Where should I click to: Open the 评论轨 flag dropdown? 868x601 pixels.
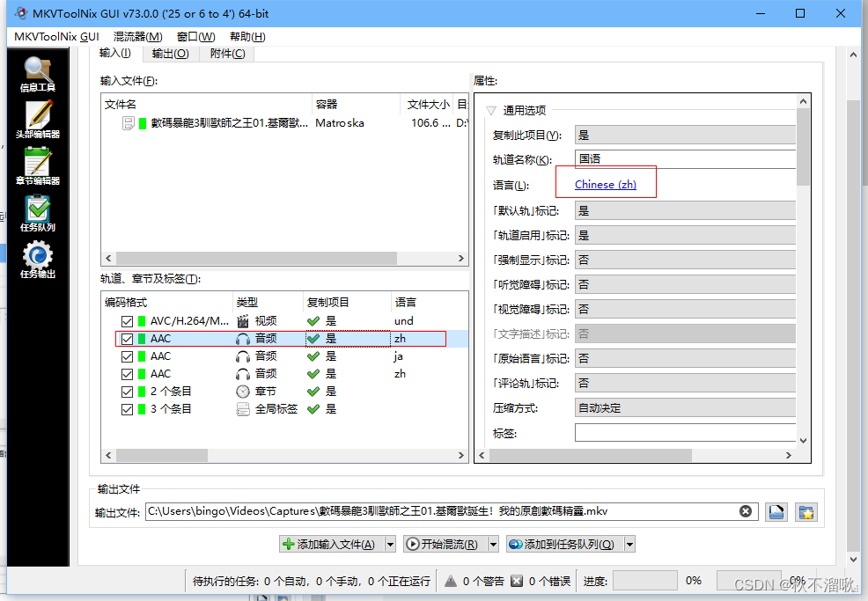coord(685,383)
